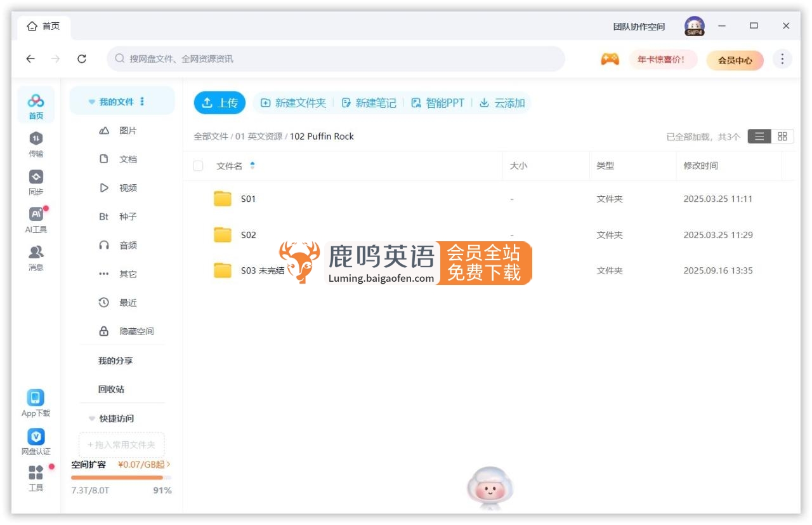Open the 传输 transfer panel
Screen dimensions: 812x525
point(36,143)
